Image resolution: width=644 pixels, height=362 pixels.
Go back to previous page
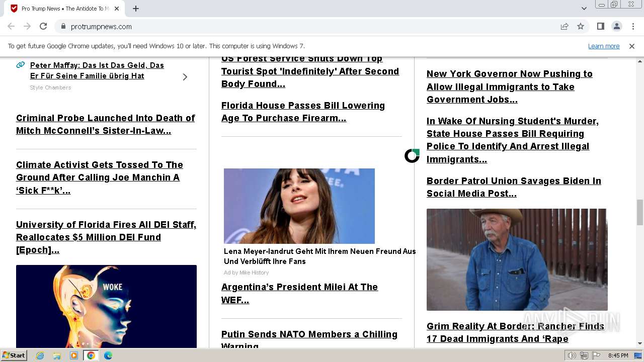11,26
